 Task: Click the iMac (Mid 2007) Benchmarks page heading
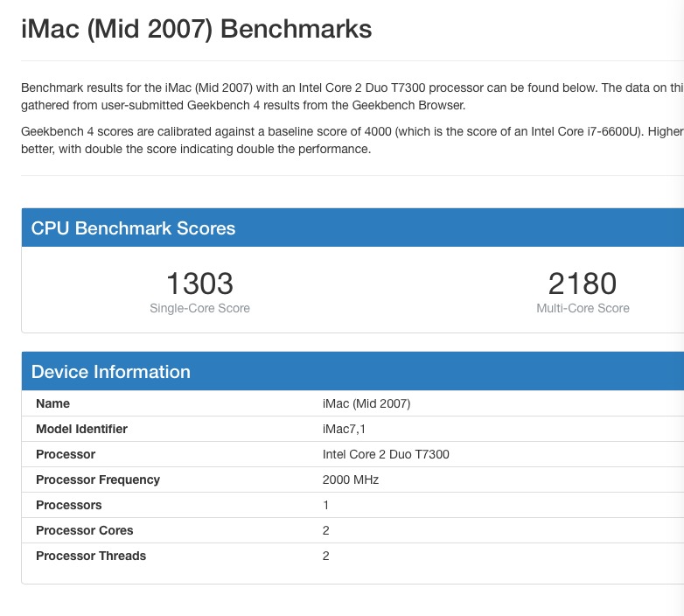(x=196, y=29)
